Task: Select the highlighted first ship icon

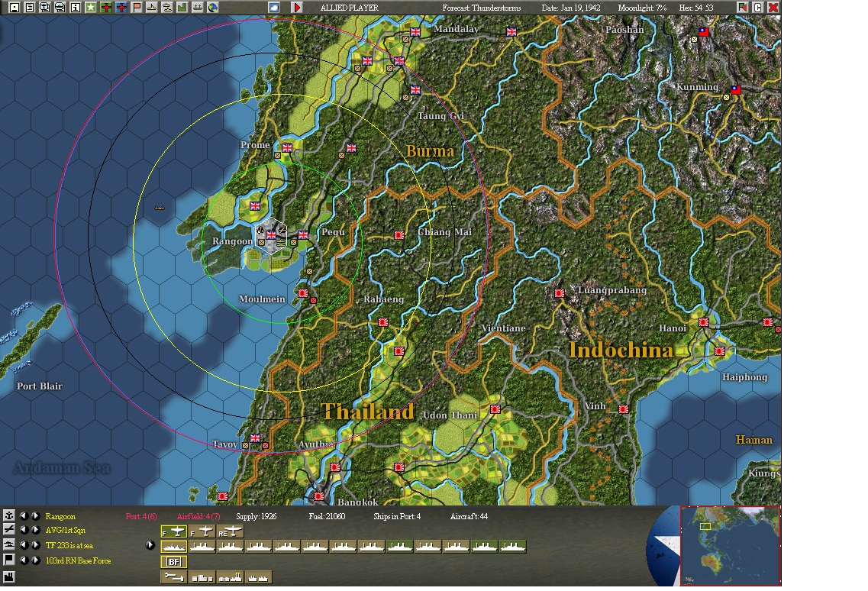Action: click(x=174, y=547)
